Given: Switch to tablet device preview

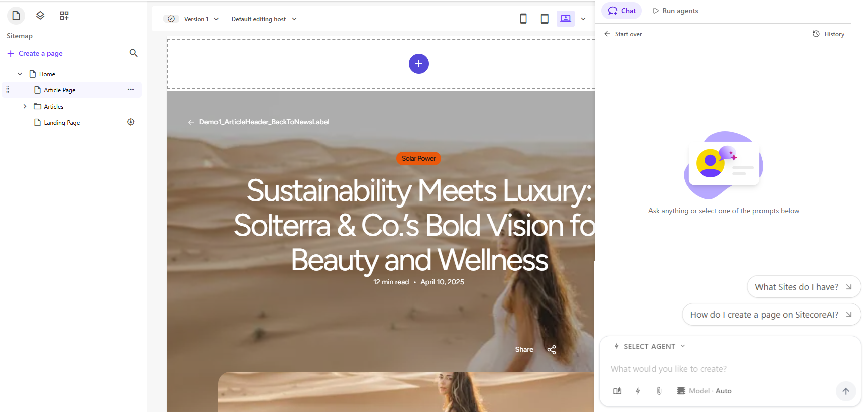Looking at the screenshot, I should (x=545, y=19).
